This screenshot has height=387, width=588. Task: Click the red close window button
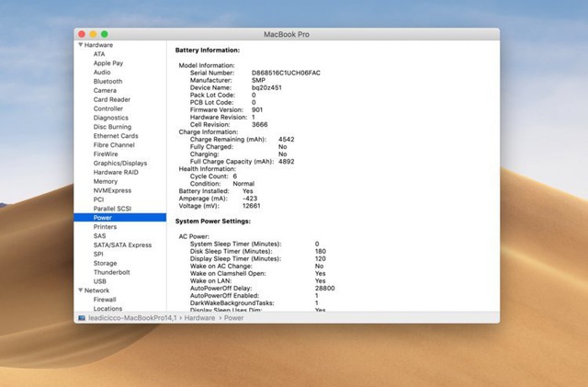point(81,34)
